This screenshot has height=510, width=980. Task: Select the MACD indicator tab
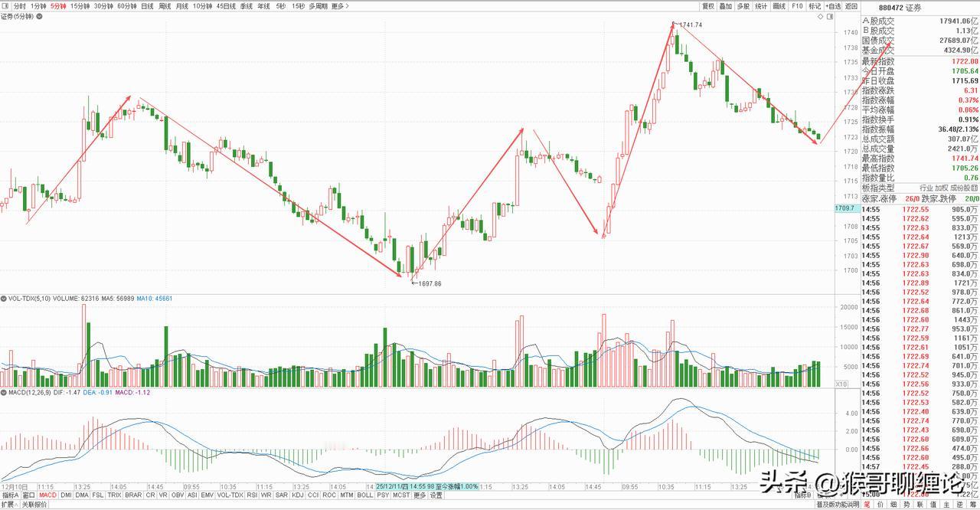click(48, 495)
